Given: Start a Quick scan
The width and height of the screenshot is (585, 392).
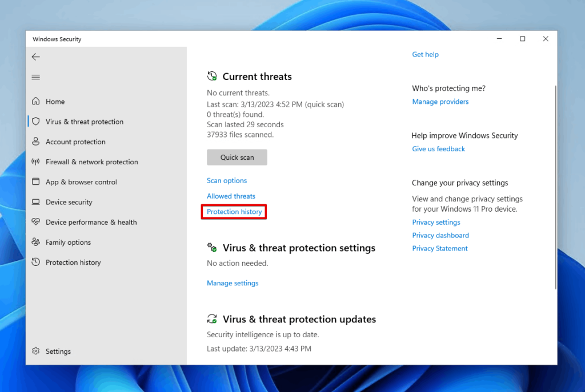Looking at the screenshot, I should (237, 157).
